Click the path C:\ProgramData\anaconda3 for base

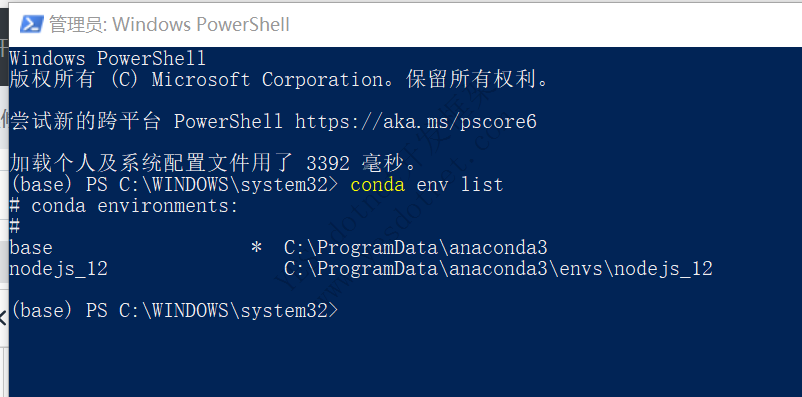point(415,248)
